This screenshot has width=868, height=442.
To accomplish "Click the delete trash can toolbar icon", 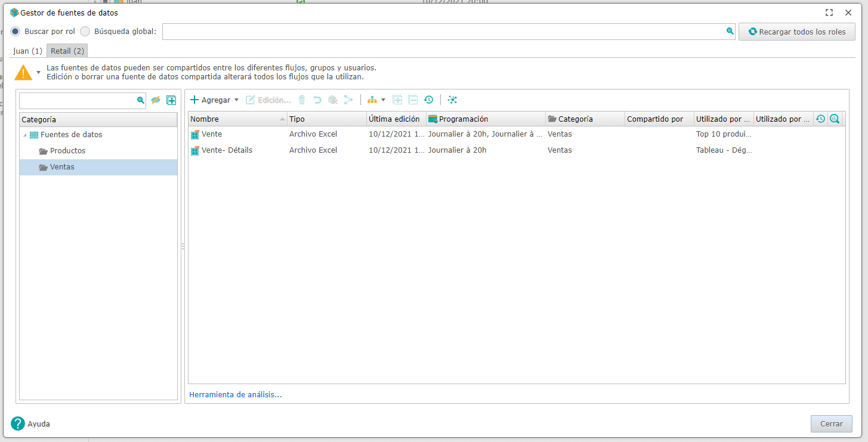I will tap(302, 100).
